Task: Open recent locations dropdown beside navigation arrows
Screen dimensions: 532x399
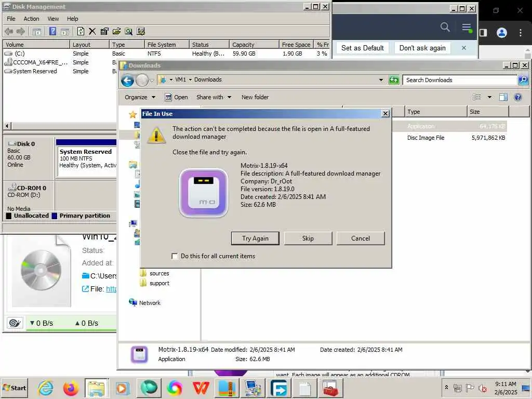Action: tap(152, 81)
